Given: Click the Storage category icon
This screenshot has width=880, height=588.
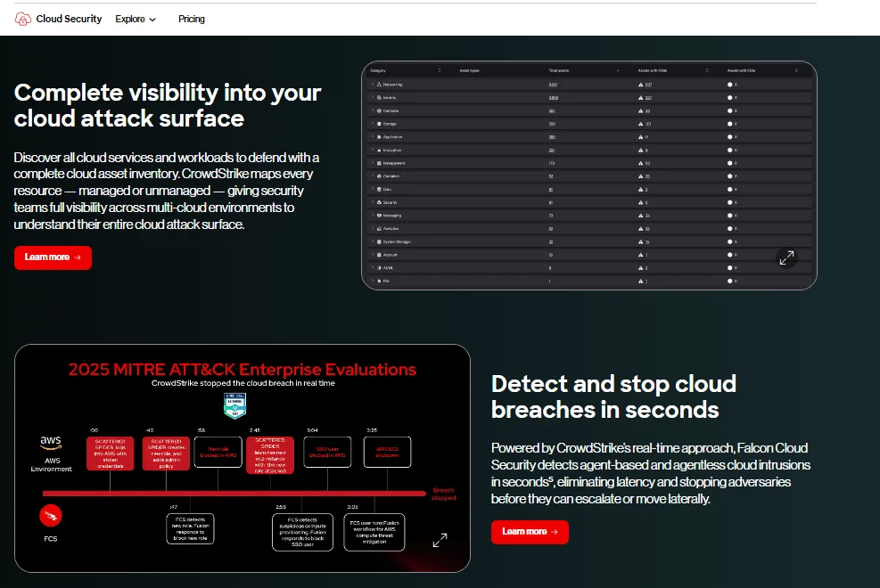Looking at the screenshot, I should (x=380, y=124).
